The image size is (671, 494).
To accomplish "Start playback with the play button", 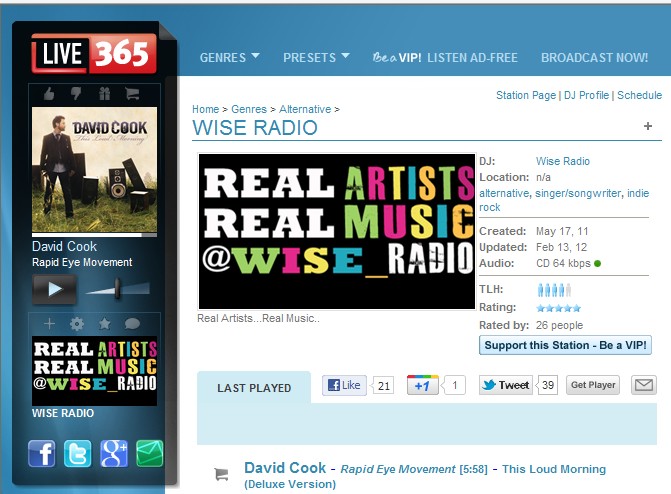I will [54, 289].
